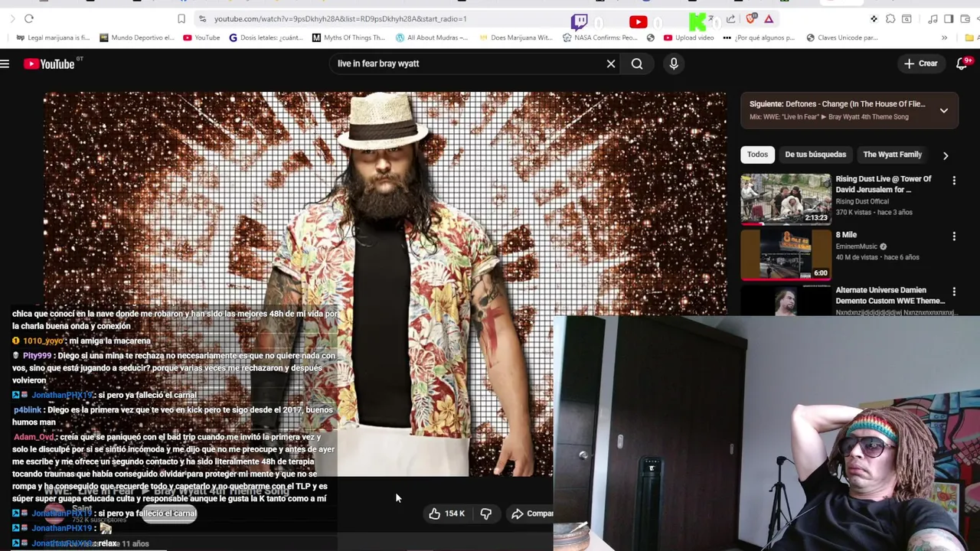This screenshot has width=980, height=551.
Task: Open YouTube notifications bell
Action: (x=962, y=64)
